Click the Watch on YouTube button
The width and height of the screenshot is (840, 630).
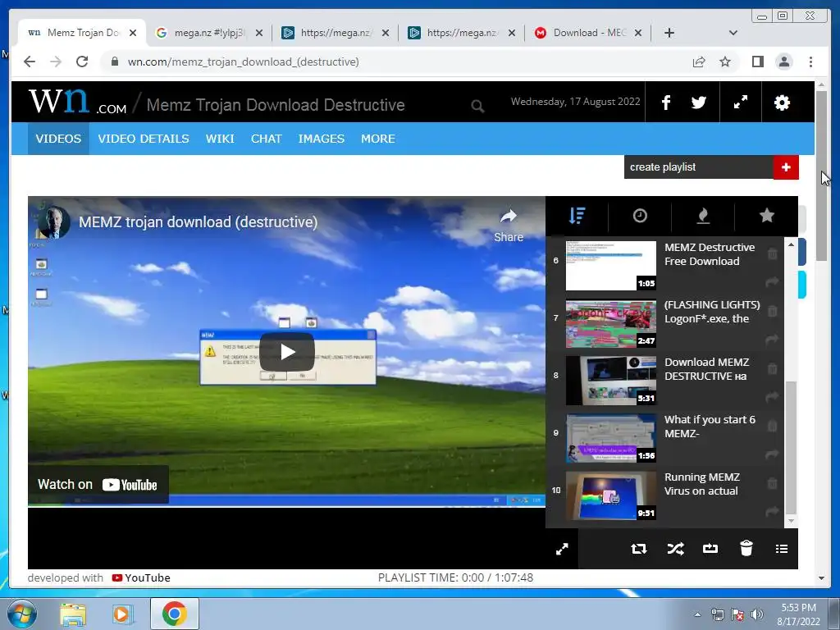click(x=98, y=484)
